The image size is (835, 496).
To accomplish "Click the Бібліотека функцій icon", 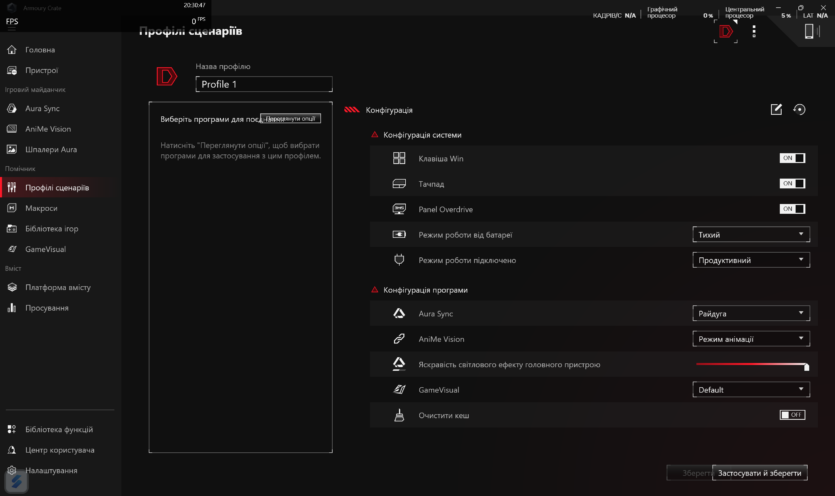I will point(12,429).
